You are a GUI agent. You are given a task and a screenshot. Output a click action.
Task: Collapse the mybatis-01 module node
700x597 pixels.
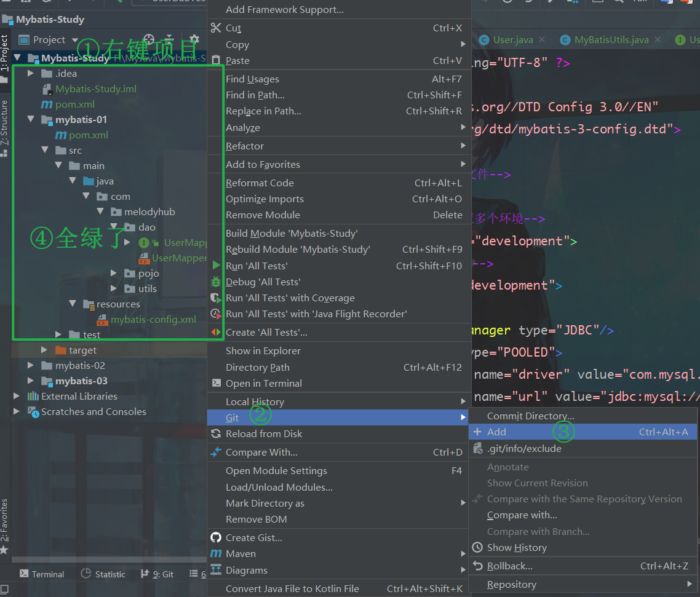[x=31, y=119]
